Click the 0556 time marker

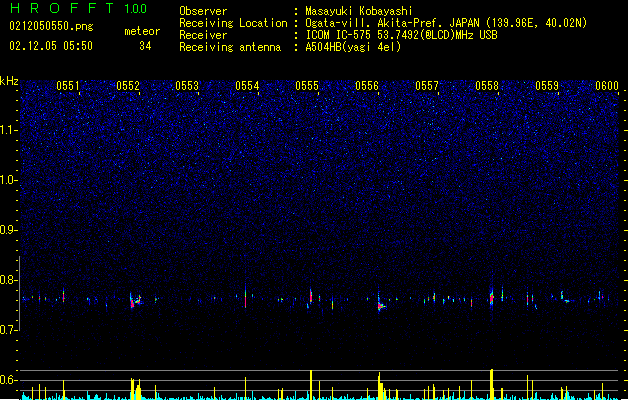(x=367, y=86)
